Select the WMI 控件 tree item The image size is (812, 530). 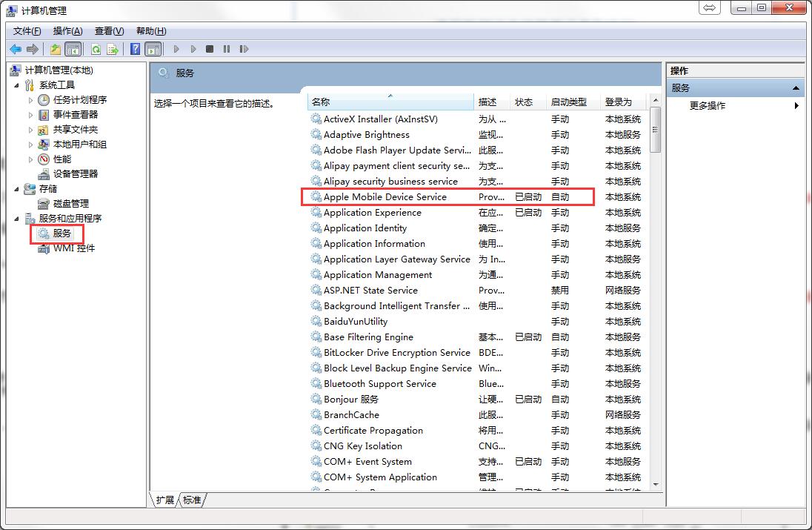click(73, 248)
